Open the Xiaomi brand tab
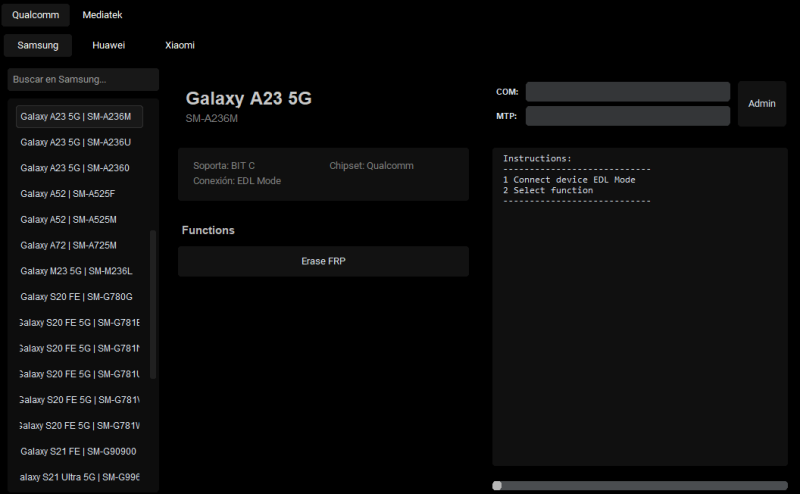The height and width of the screenshot is (494, 800). click(x=180, y=45)
